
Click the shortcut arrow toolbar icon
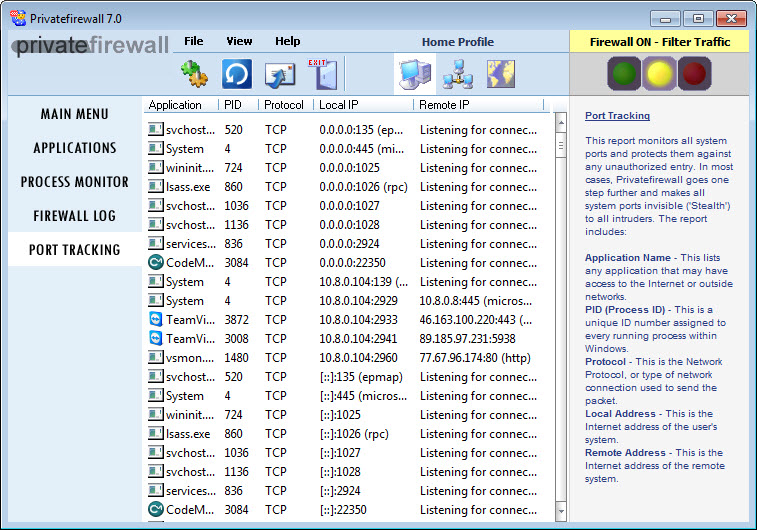pyautogui.click(x=279, y=74)
